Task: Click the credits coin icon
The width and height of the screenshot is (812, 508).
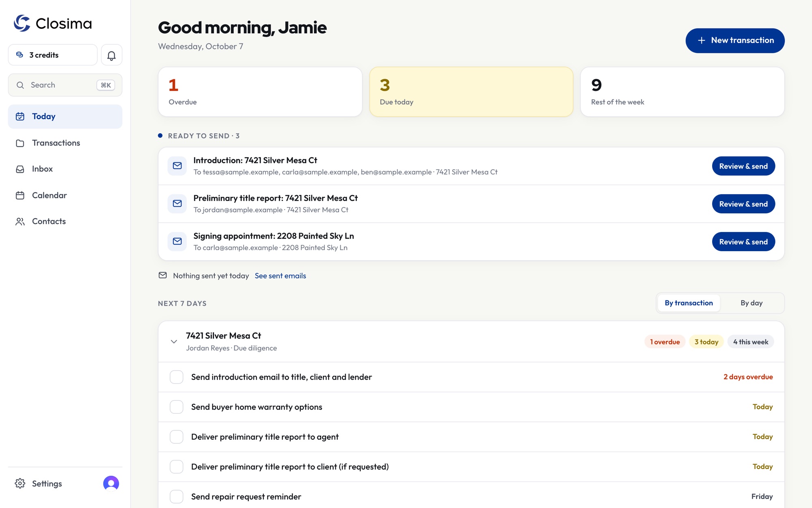Action: [x=19, y=55]
